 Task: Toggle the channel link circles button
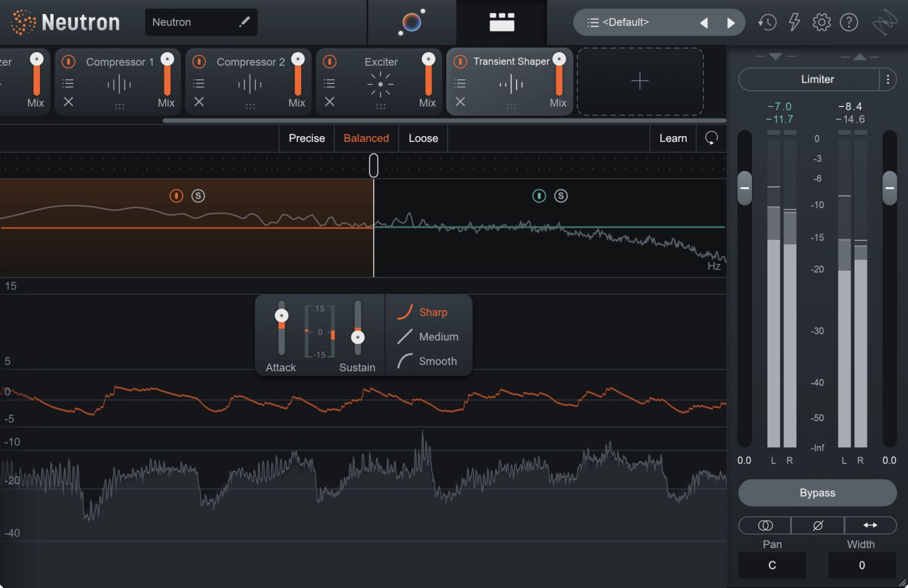pos(765,525)
